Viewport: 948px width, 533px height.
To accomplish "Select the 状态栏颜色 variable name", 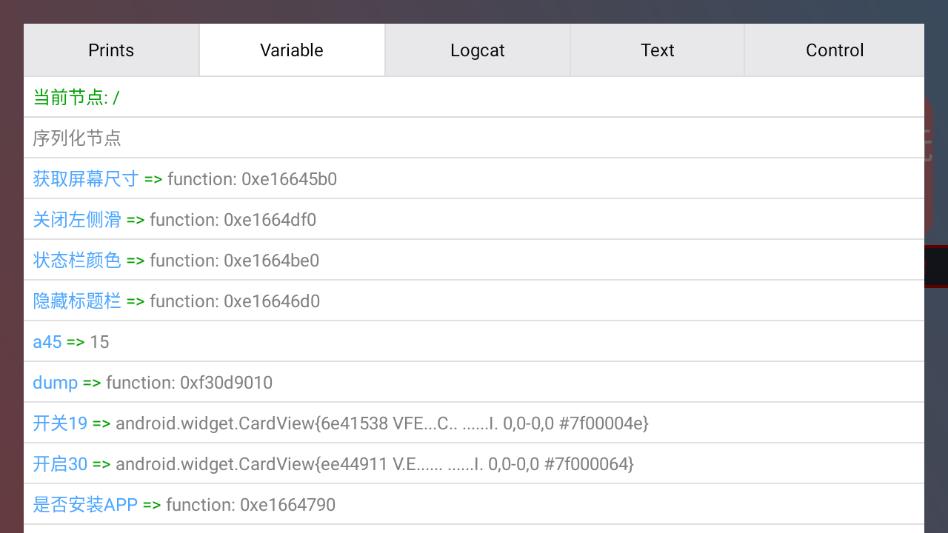I will (x=76, y=261).
